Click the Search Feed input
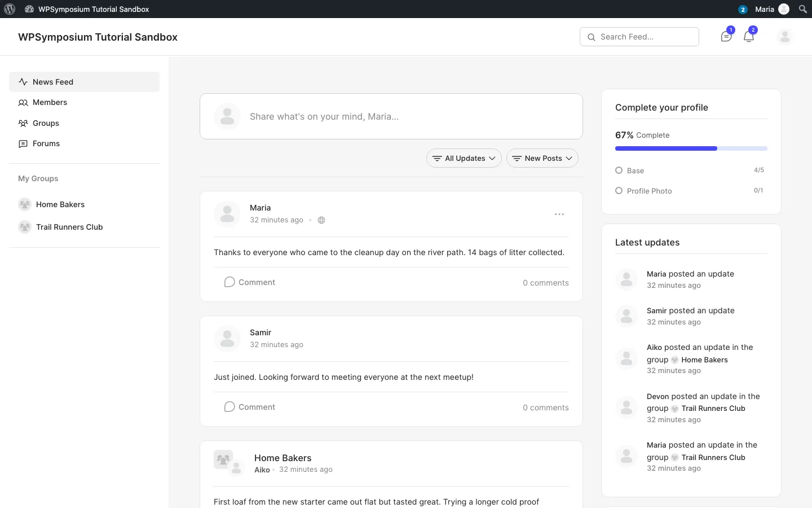Image resolution: width=812 pixels, height=508 pixels. [x=639, y=37]
